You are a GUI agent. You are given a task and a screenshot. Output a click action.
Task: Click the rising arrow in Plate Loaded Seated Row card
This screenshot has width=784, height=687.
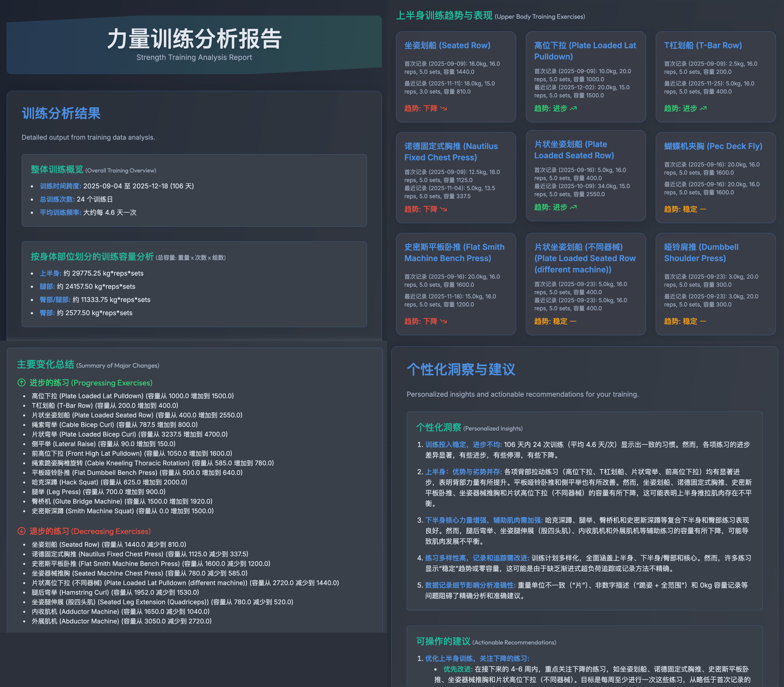(x=573, y=207)
